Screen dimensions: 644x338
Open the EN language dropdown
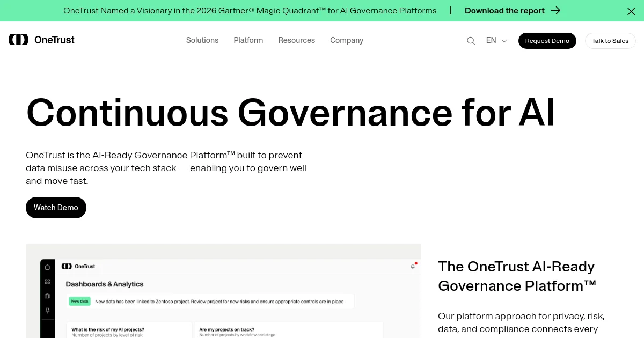496,40
